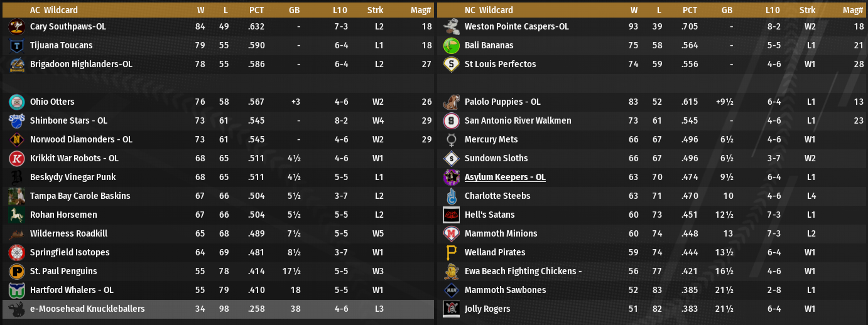This screenshot has width=868, height=325.
Task: Sort AC Wildcard table by Strk column
Action: pyautogui.click(x=375, y=10)
